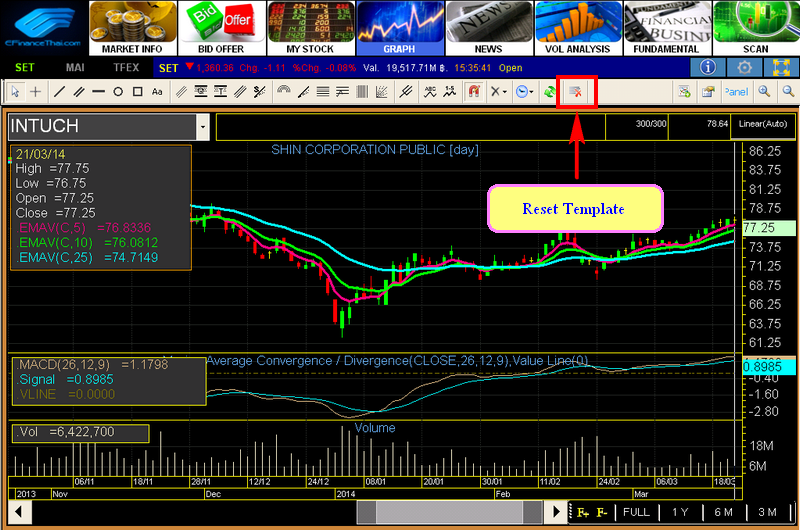800x530 pixels.
Task: Open the BID OFFER section
Action: pyautogui.click(x=221, y=28)
